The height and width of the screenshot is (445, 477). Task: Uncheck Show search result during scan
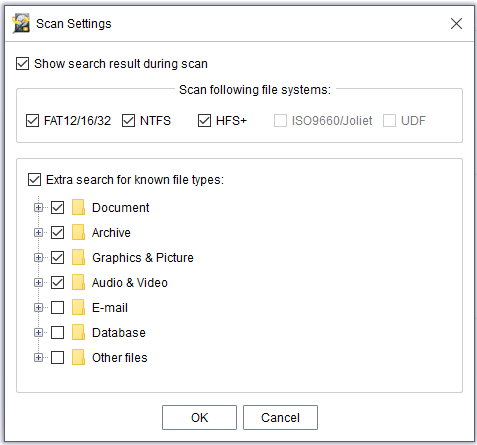tap(22, 63)
